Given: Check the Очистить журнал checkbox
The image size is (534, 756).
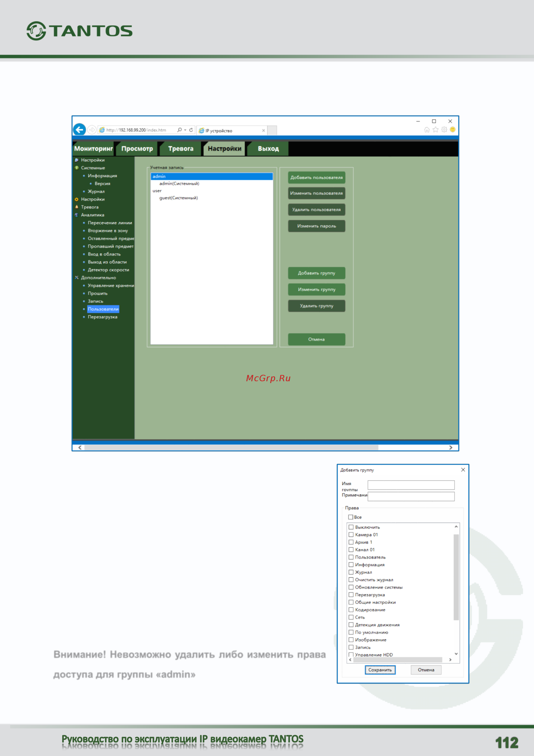Looking at the screenshot, I should (x=351, y=580).
